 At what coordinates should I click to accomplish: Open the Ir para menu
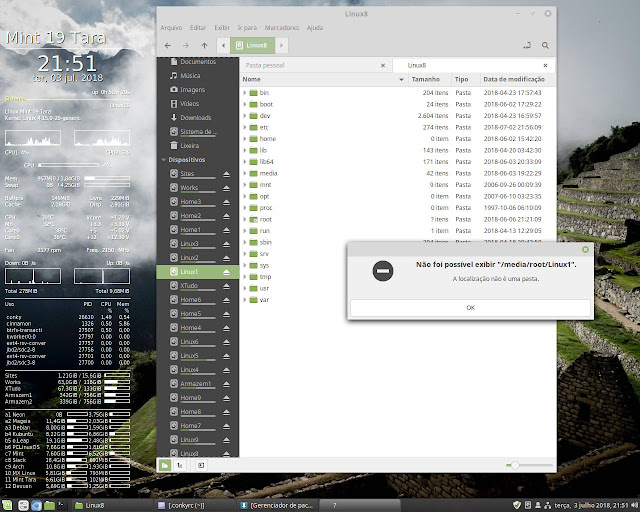tap(247, 28)
